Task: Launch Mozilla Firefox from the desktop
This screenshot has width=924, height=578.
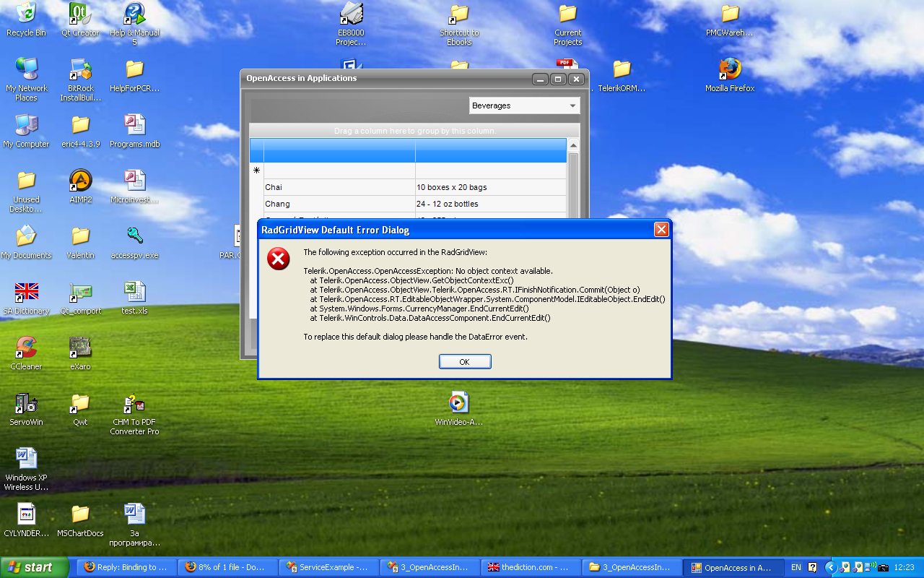Action: click(730, 75)
